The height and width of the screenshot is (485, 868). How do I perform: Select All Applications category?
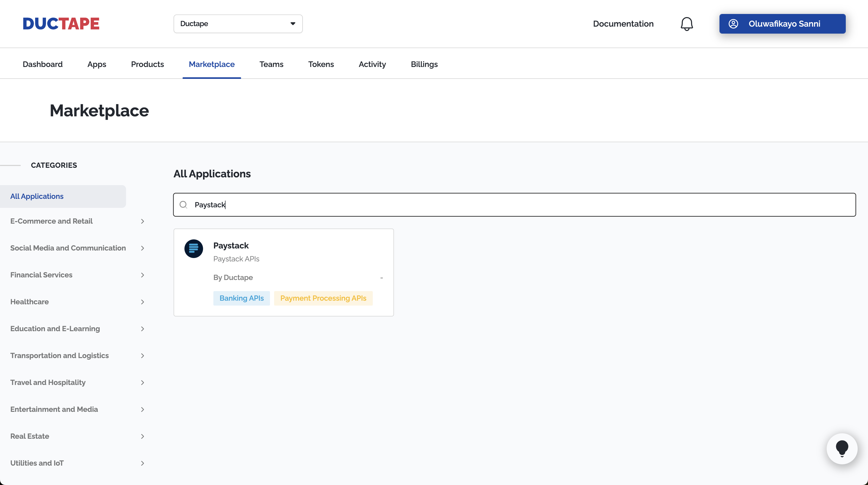click(63, 196)
